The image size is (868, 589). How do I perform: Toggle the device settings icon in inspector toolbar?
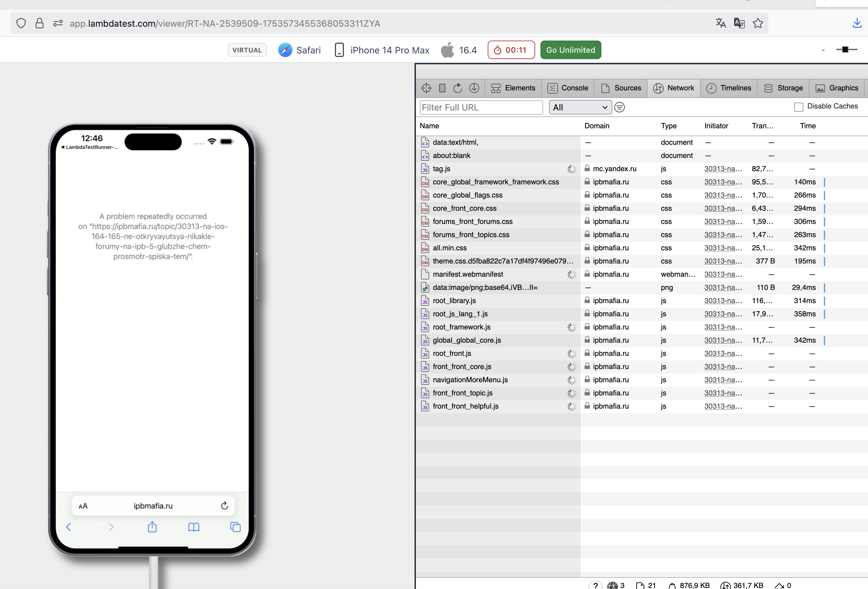pyautogui.click(x=442, y=88)
